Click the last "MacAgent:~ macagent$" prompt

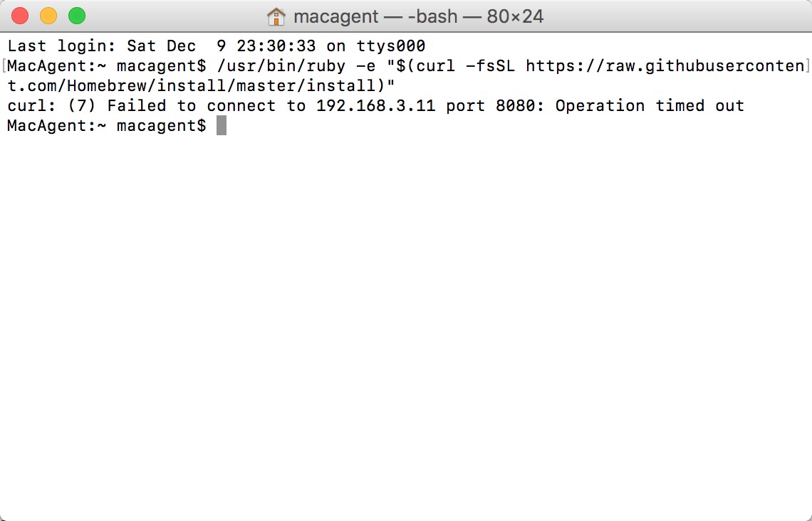107,126
